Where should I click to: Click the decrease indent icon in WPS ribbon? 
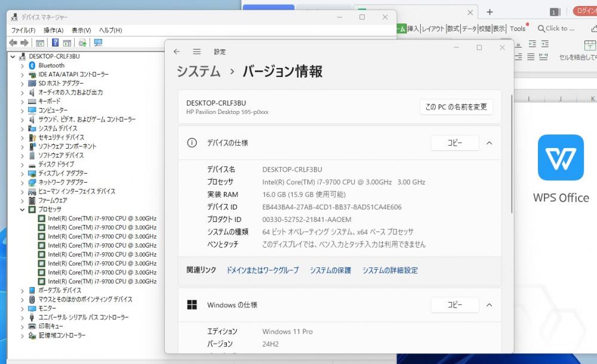click(533, 44)
